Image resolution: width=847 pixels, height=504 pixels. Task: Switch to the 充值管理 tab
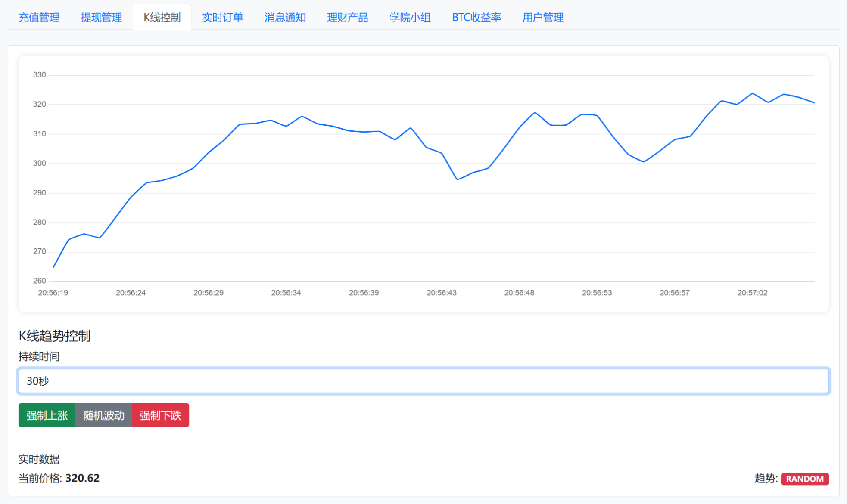39,18
